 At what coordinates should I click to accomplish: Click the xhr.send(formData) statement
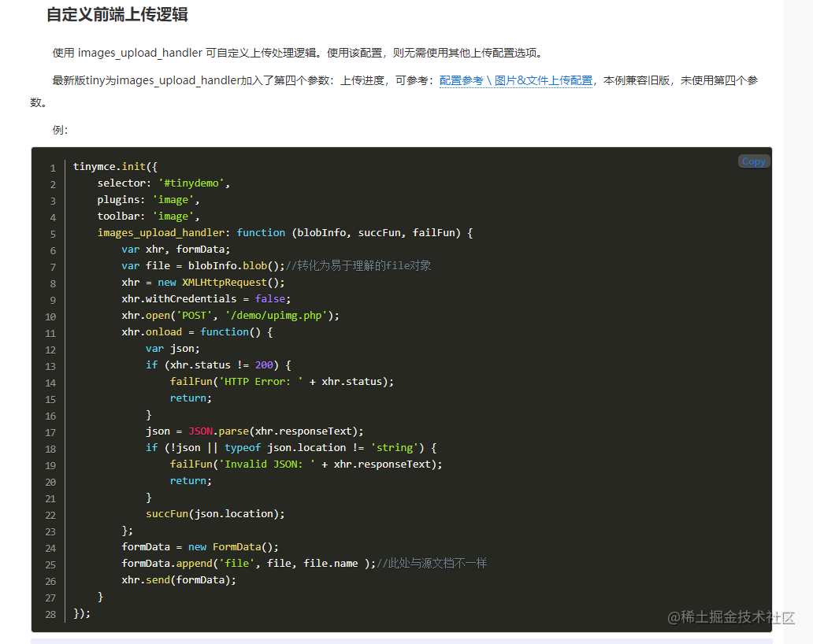tap(180, 579)
